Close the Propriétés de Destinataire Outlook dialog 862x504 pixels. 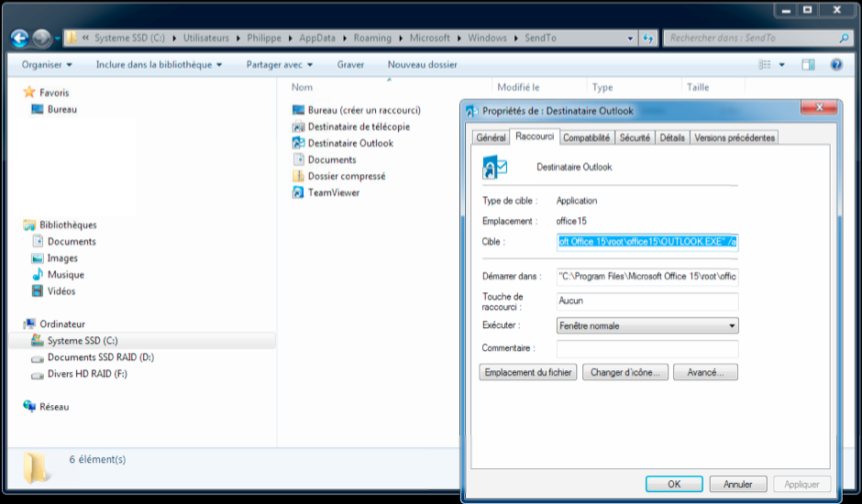[819, 107]
